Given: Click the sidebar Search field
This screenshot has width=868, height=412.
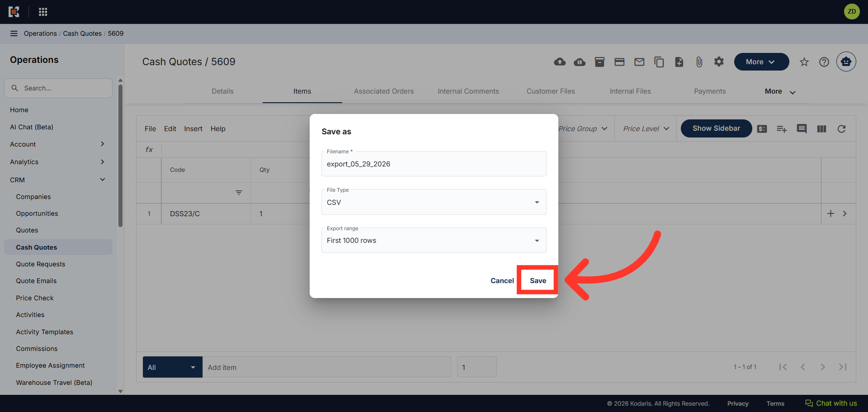Looking at the screenshot, I should pyautogui.click(x=58, y=88).
